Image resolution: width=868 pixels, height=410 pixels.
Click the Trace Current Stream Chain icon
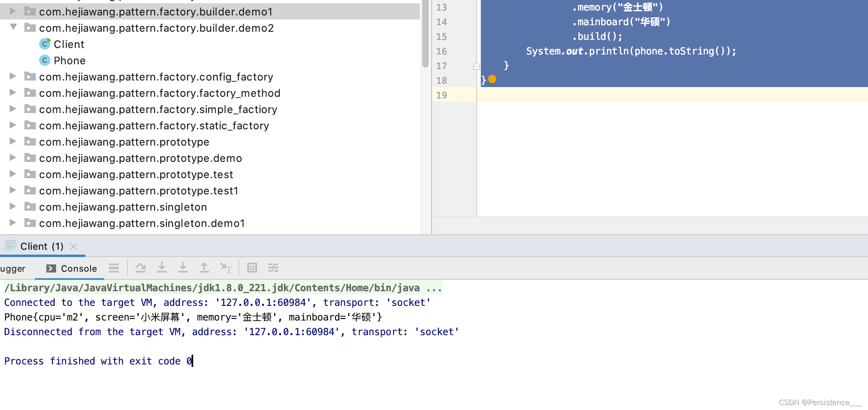point(273,268)
